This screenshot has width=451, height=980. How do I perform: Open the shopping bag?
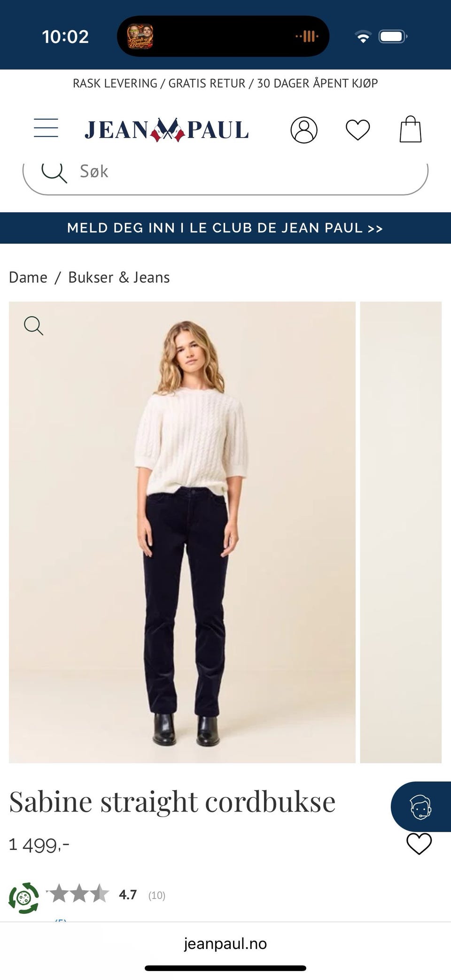point(410,129)
